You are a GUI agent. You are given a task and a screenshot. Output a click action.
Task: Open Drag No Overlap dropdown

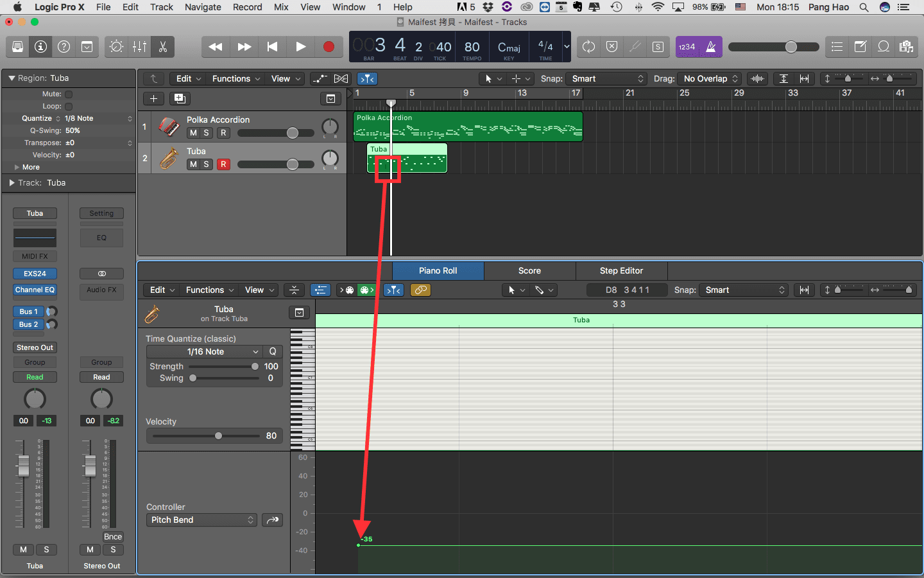tap(711, 78)
